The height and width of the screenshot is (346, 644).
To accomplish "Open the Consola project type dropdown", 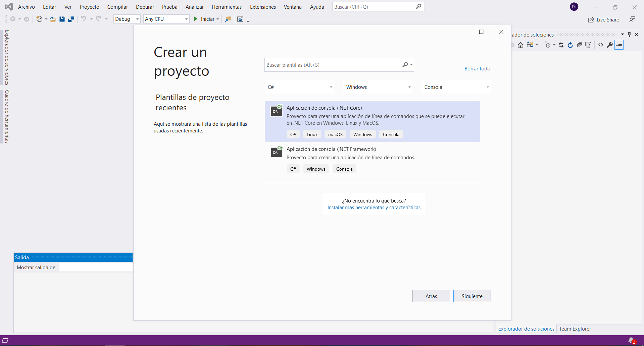I will [x=456, y=87].
